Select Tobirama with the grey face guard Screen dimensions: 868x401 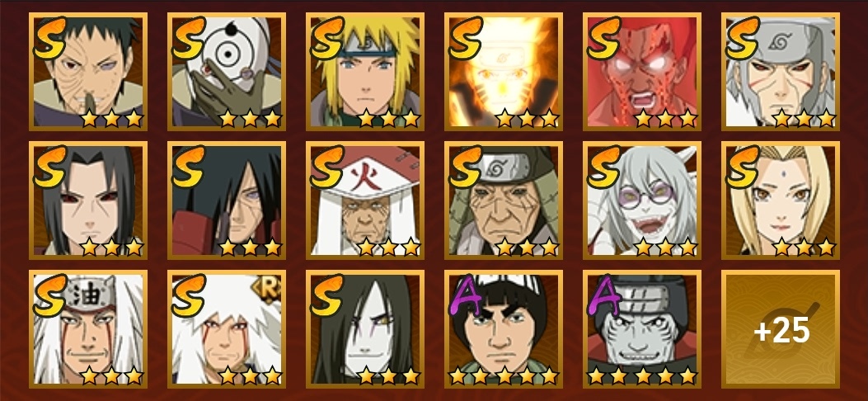click(x=781, y=72)
